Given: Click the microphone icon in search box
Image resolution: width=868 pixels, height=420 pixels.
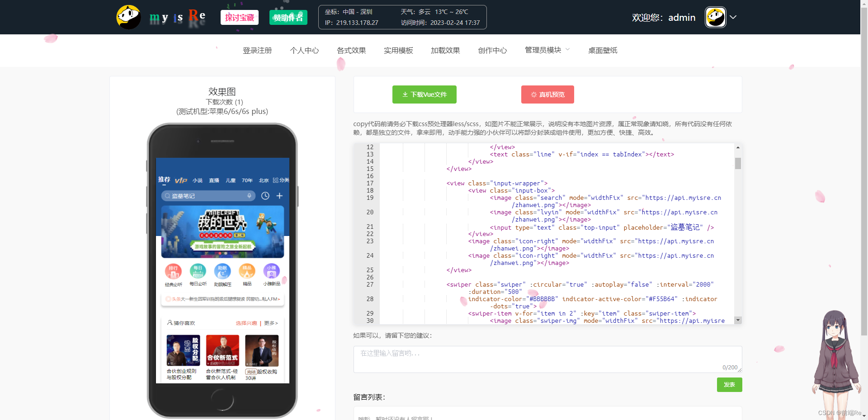Looking at the screenshot, I should pos(249,196).
